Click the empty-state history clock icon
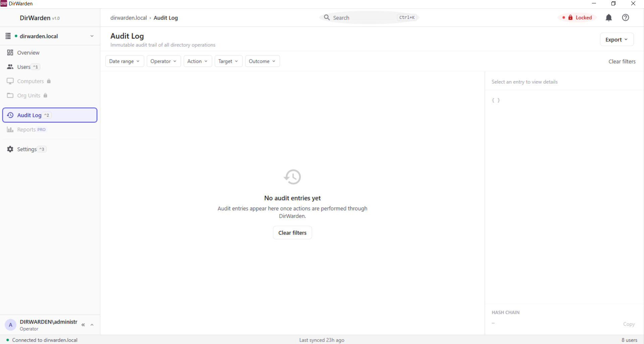The height and width of the screenshot is (344, 644). click(x=292, y=177)
